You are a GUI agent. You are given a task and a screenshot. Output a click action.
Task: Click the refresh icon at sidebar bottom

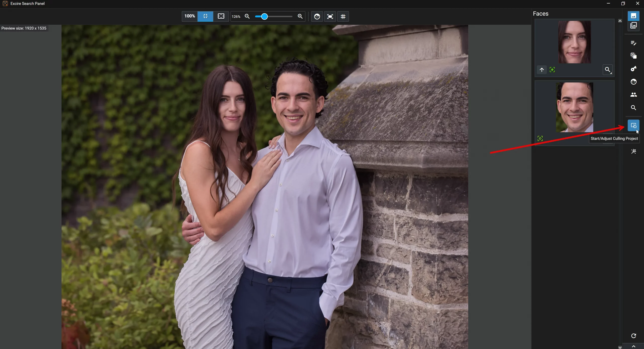click(x=633, y=336)
